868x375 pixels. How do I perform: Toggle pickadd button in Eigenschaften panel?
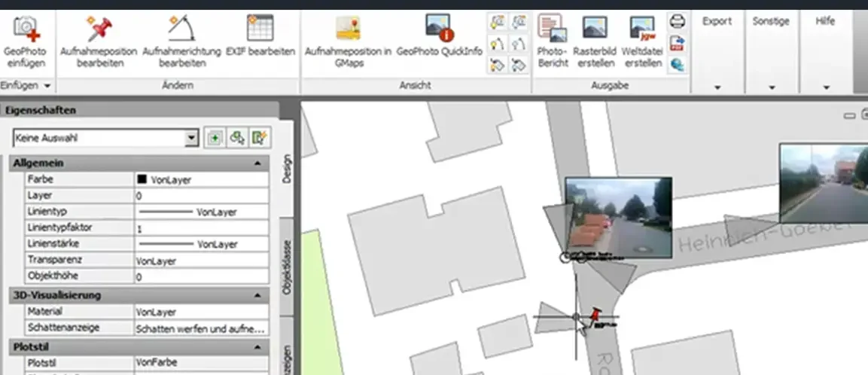[x=215, y=138]
